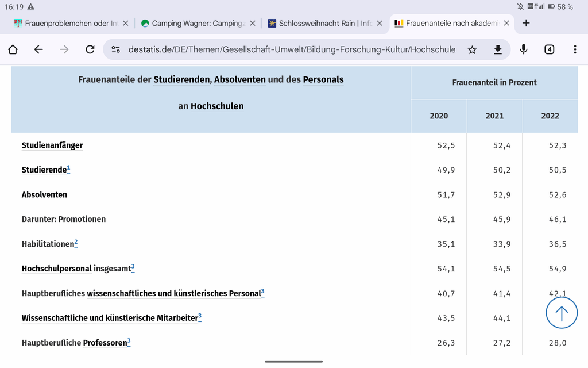Select Promotionen 2020 value 45,1

click(446, 219)
